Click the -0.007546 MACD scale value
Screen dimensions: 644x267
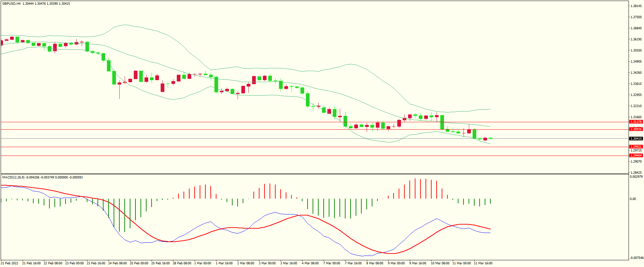click(636, 258)
